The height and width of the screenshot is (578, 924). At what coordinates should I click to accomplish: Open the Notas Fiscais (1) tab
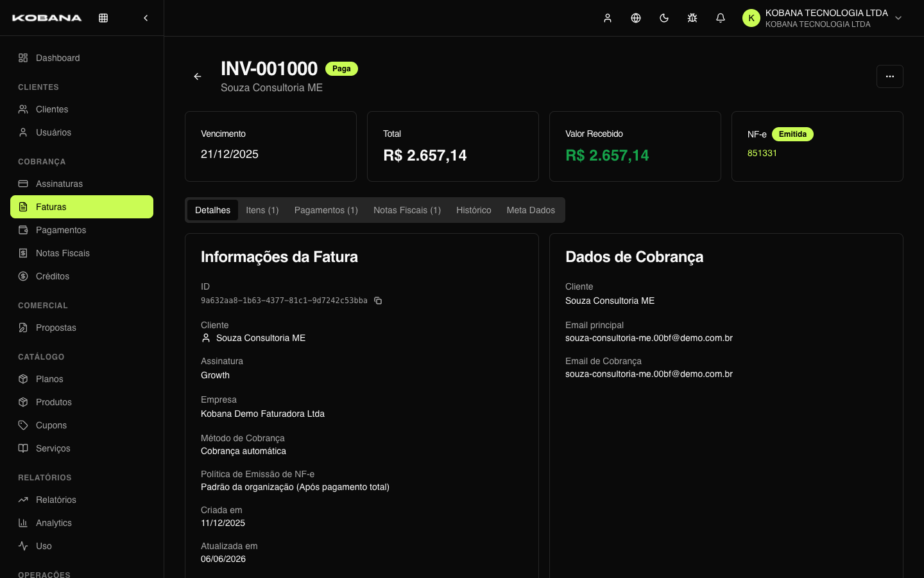[407, 210]
